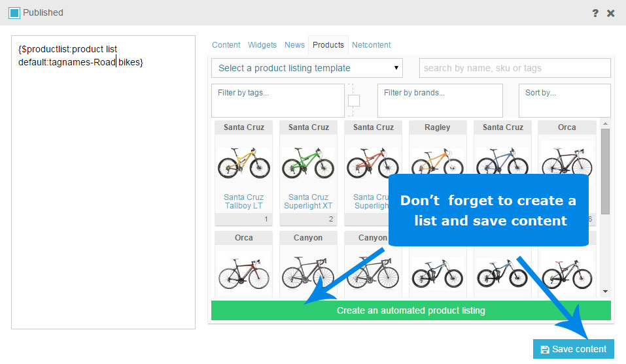This screenshot has width=626, height=364.
Task: Click the Filter by brands field
Action: 440,101
